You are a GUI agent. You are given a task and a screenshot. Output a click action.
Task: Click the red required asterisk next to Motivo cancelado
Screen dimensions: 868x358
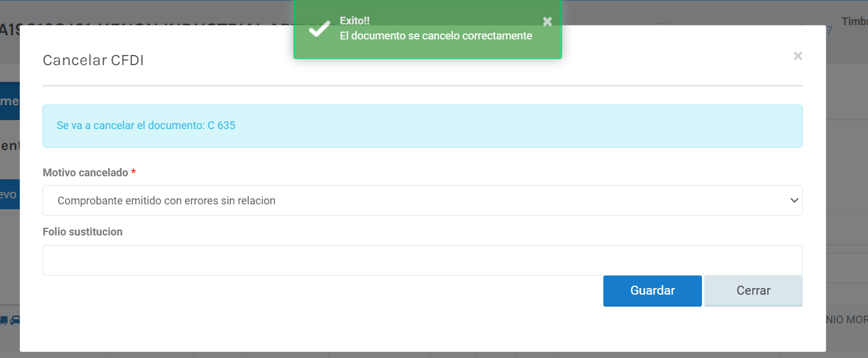click(133, 173)
